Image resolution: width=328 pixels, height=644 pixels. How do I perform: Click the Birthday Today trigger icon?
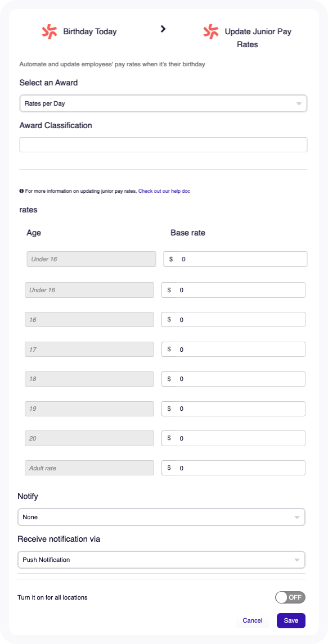tap(50, 31)
